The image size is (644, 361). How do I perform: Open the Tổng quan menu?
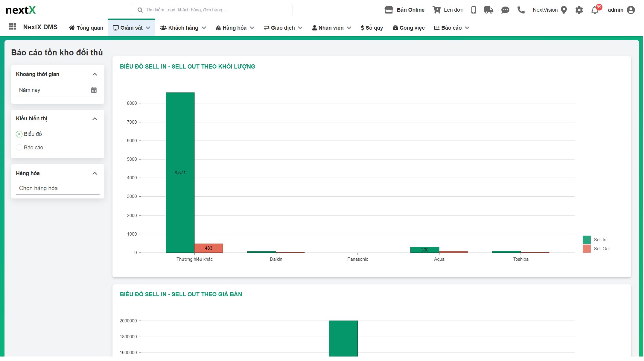(86, 28)
